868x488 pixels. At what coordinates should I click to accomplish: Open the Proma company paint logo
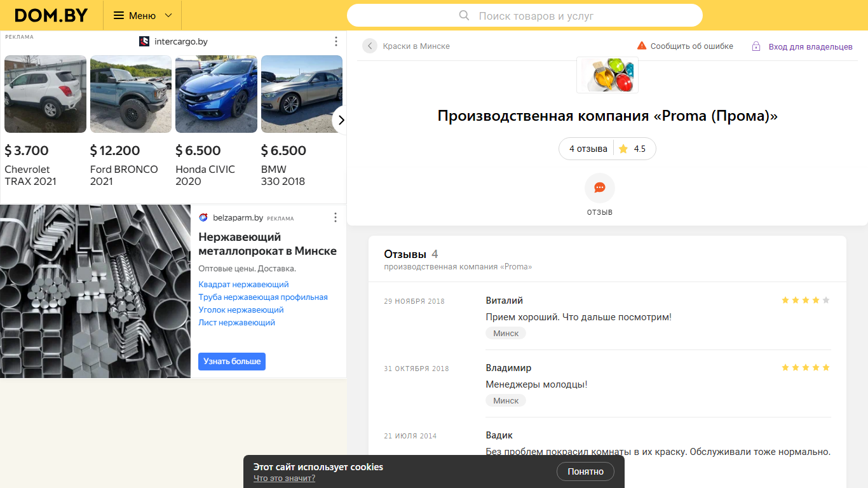607,75
